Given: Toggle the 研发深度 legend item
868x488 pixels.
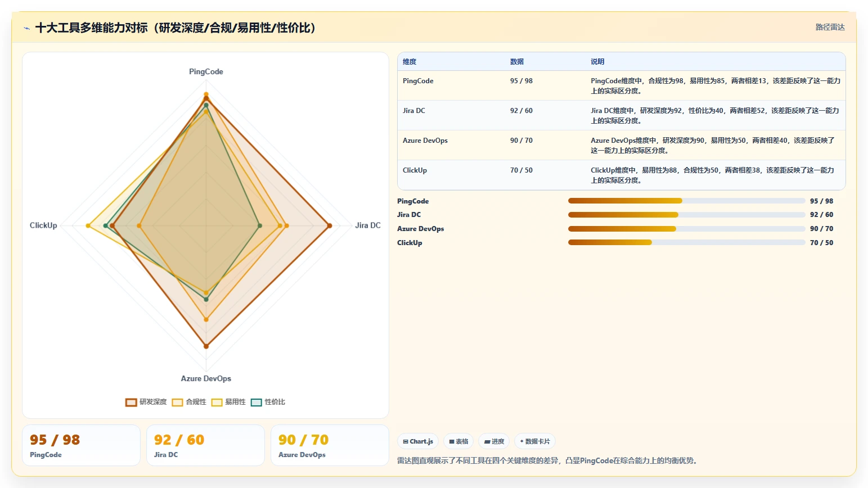Looking at the screenshot, I should 146,402.
